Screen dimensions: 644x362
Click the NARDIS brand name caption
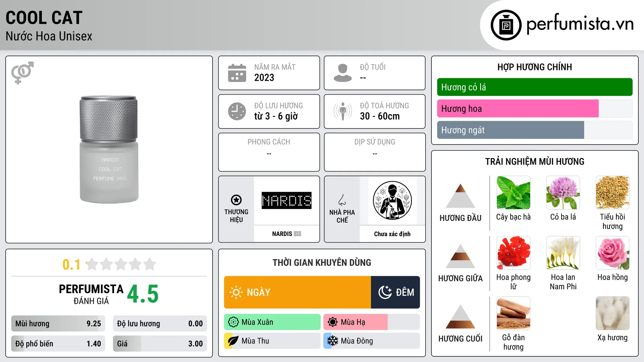286,234
